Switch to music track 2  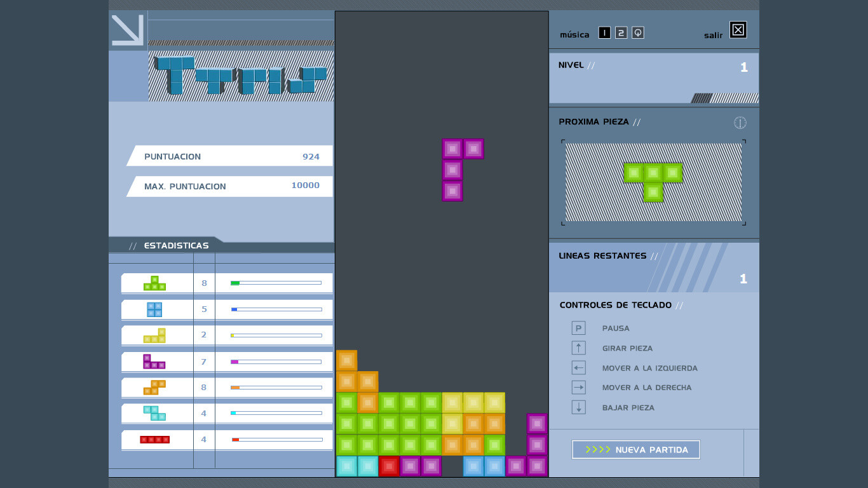621,32
